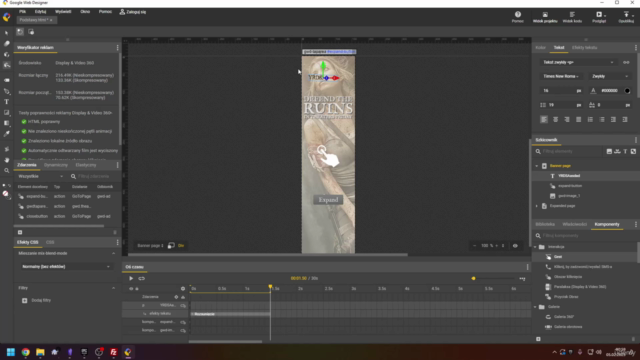
Task: Expand the Expanded page tree node
Action: point(537,206)
